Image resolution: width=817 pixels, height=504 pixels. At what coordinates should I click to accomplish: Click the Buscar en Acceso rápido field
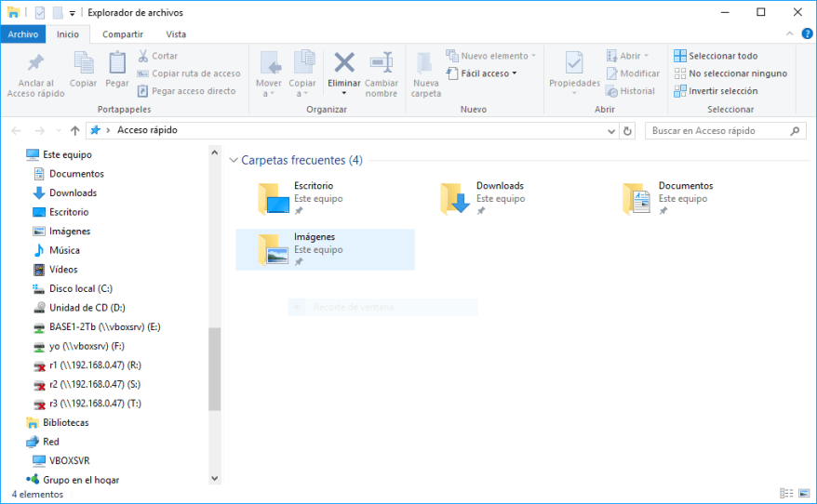[x=726, y=131]
